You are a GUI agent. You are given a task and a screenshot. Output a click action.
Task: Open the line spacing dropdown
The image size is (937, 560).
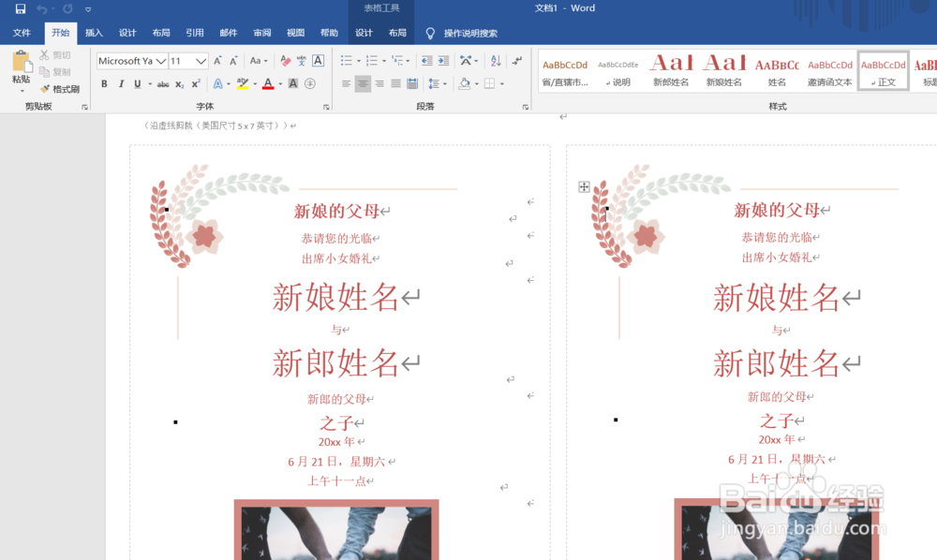point(437,83)
